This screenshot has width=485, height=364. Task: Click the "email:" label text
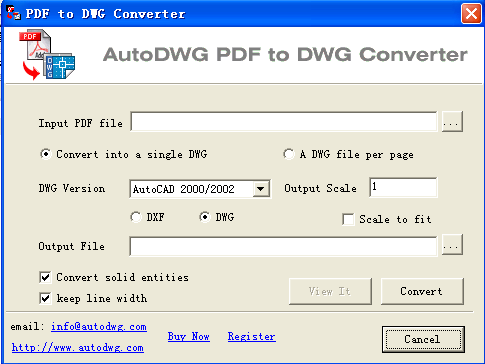click(x=27, y=326)
